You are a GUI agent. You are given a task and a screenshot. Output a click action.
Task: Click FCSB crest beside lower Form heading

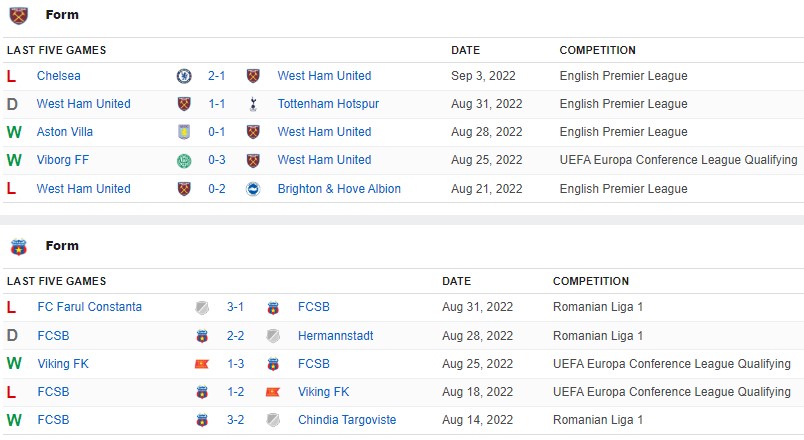(x=18, y=247)
